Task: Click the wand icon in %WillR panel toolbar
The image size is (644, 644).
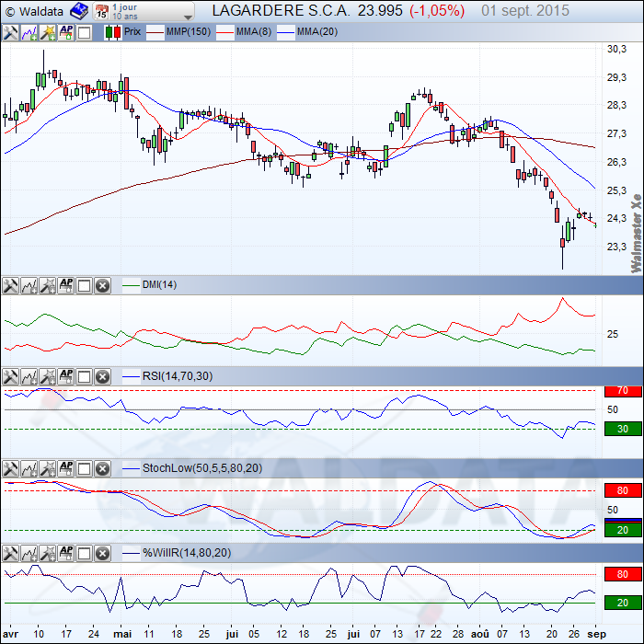Action: [48, 553]
